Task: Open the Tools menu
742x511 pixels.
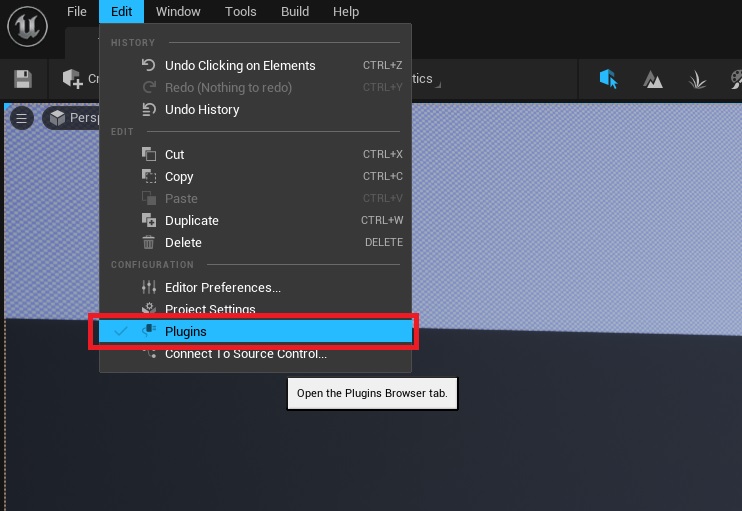Action: 240,12
